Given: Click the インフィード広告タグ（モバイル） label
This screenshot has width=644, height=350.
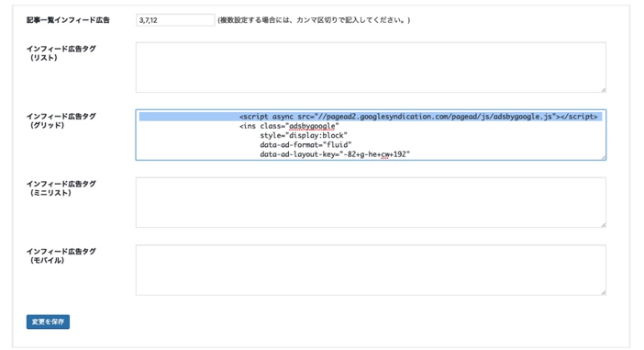Looking at the screenshot, I should (61, 255).
